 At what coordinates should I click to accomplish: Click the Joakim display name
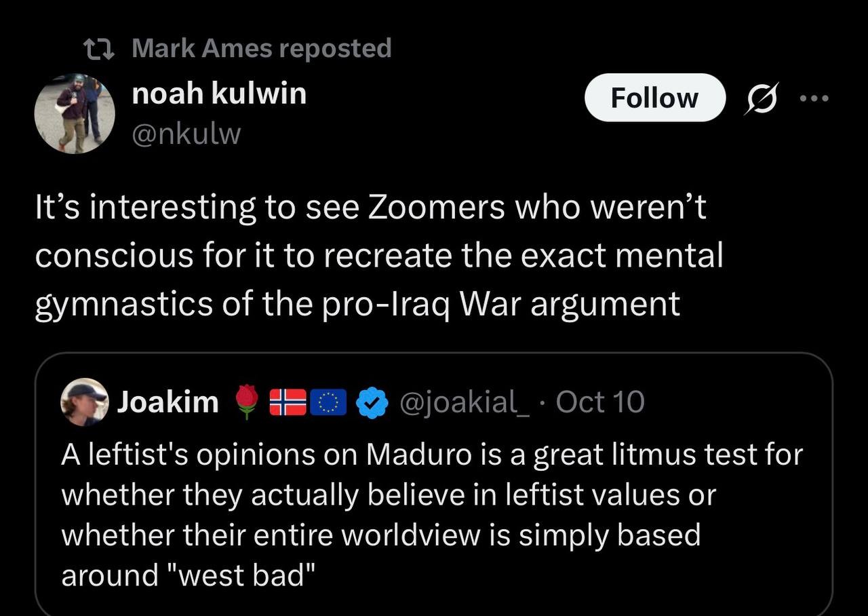(167, 402)
